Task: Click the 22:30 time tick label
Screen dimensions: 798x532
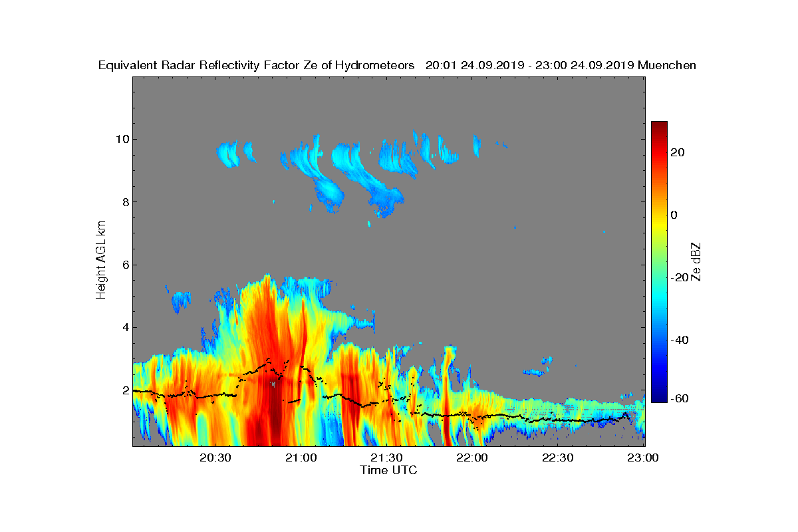Action: click(558, 458)
